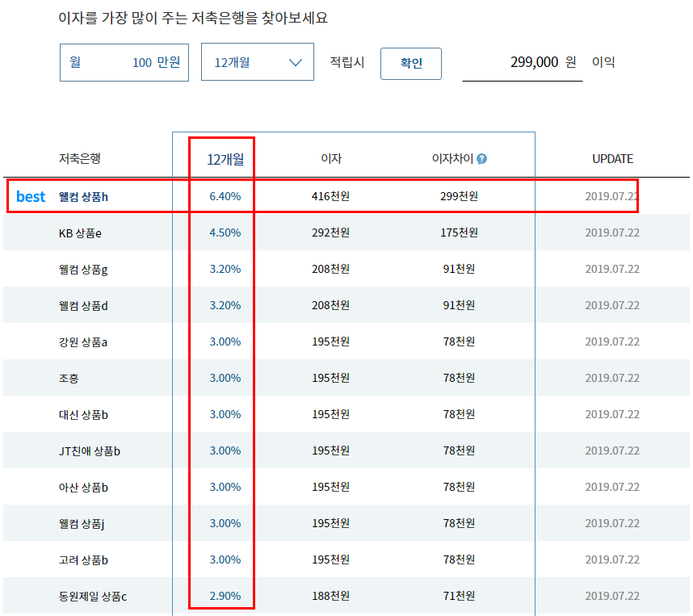The image size is (693, 616).
Task: Click the 195천원 interest in 대신 상품b row
Action: pos(330,414)
